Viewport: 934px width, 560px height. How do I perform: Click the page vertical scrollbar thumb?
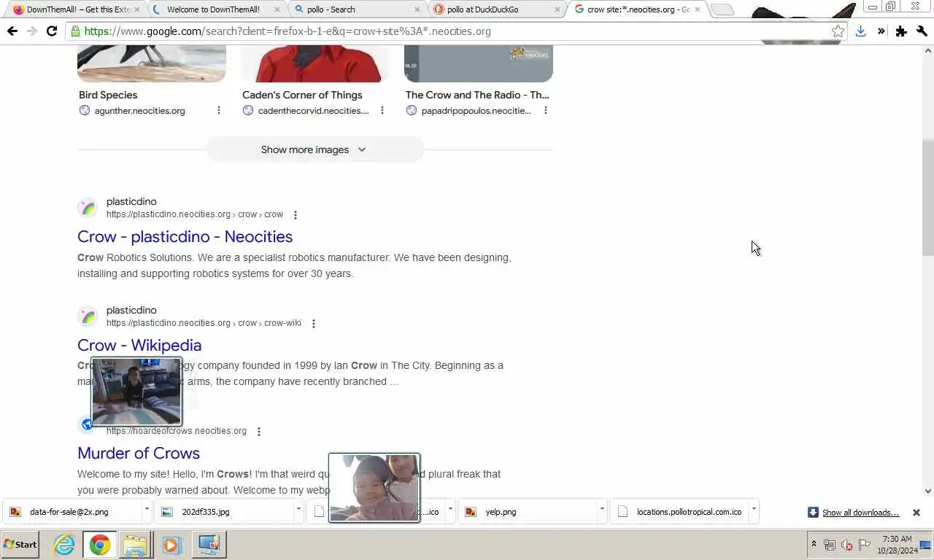pos(928,197)
